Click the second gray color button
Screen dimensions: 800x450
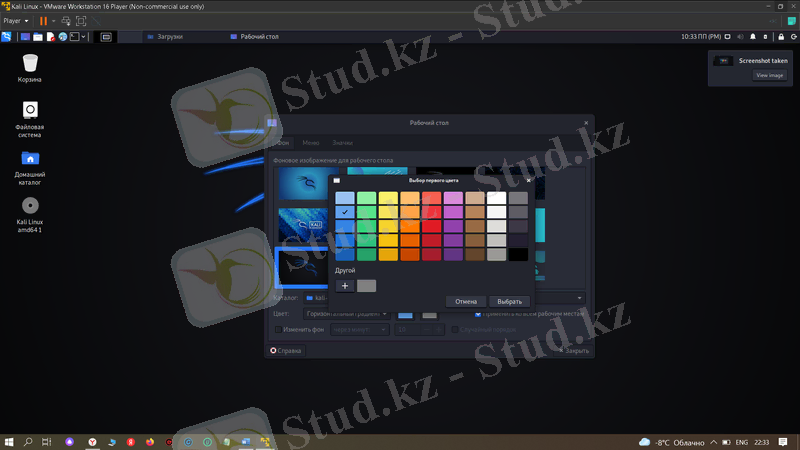point(430,314)
